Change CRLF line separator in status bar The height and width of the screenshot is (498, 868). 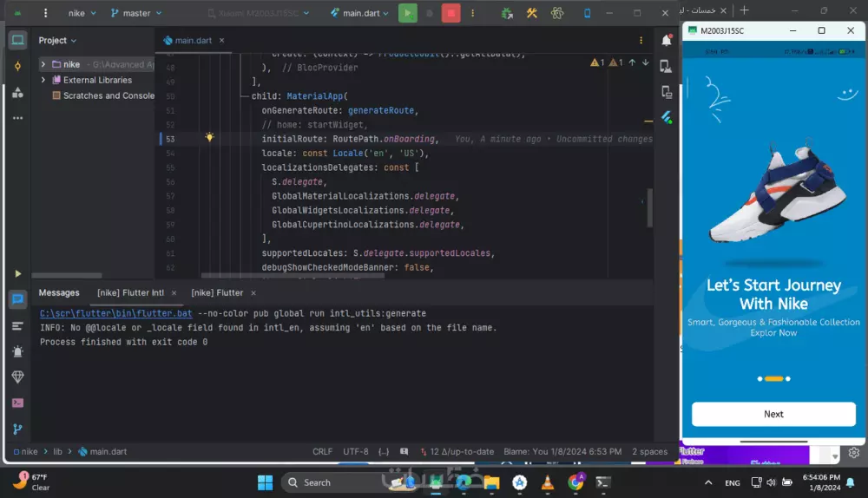point(322,451)
